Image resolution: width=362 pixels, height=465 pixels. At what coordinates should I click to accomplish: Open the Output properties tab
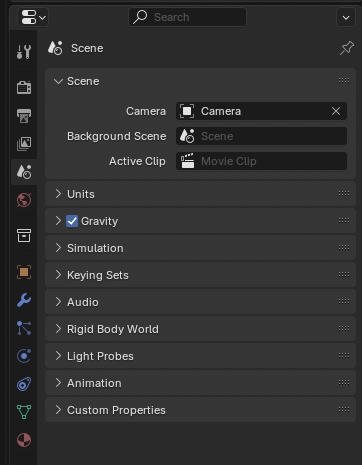(24, 116)
